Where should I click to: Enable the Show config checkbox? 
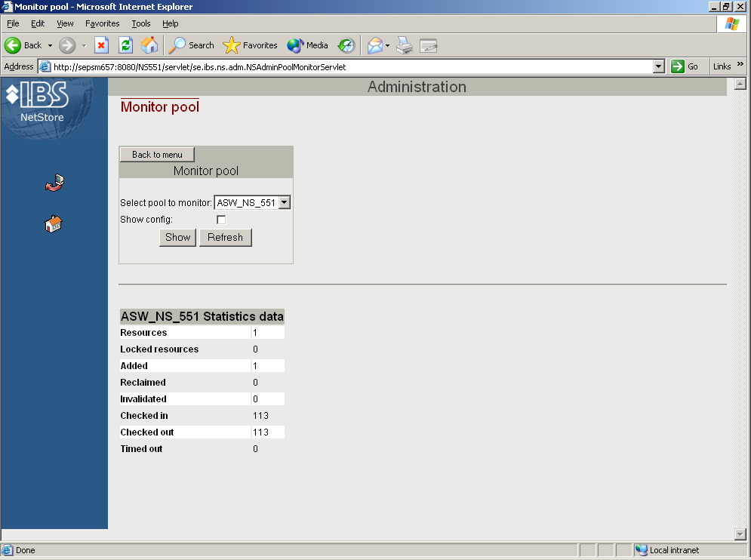coord(221,220)
